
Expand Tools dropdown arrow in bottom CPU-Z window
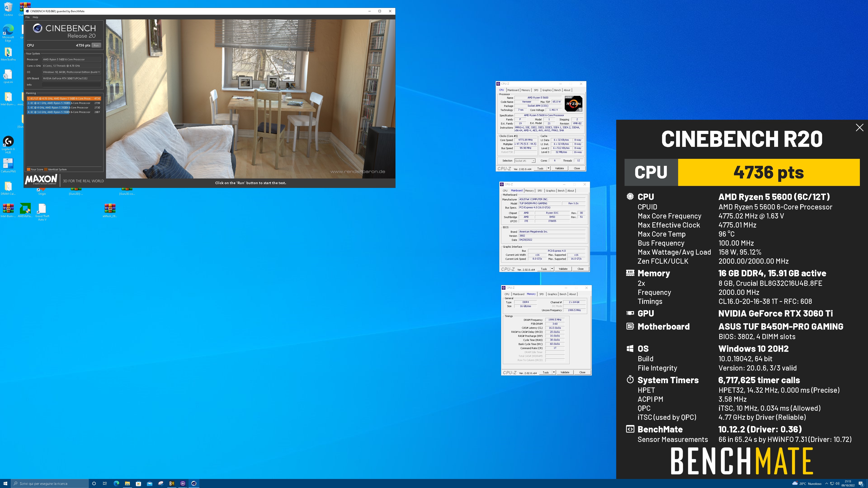click(x=554, y=373)
